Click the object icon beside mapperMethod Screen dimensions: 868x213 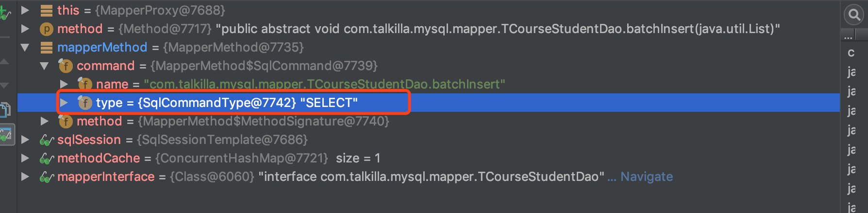pyautogui.click(x=47, y=47)
